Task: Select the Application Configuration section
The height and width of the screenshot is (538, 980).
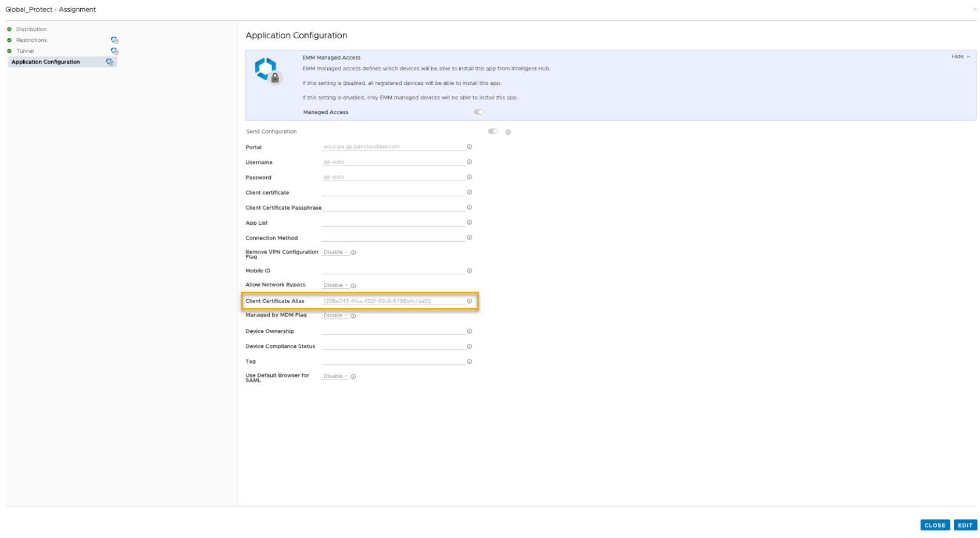Action: 45,62
